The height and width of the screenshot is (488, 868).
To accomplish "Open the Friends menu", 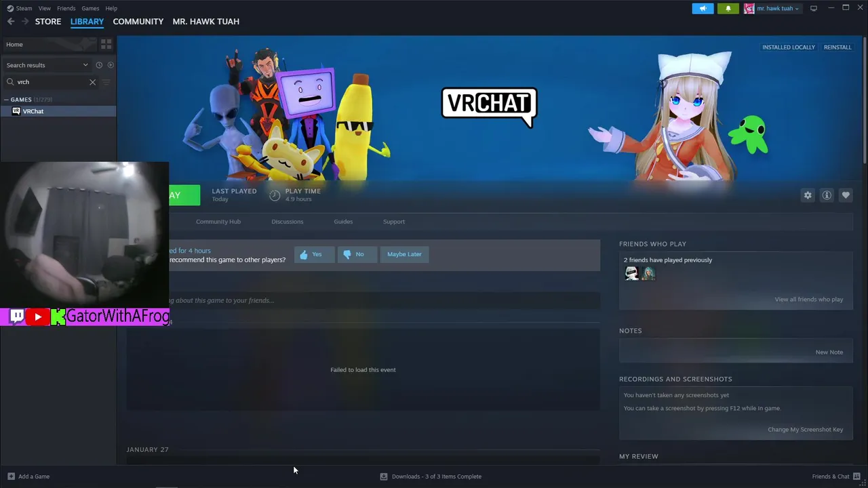I will pos(66,8).
